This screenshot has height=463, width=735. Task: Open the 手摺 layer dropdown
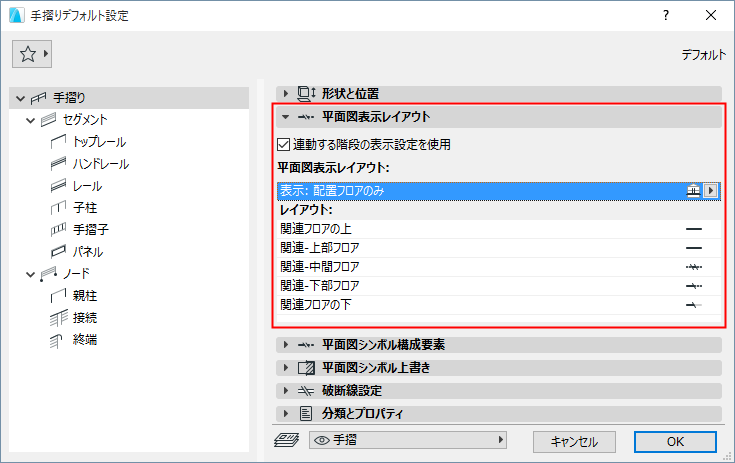pos(408,440)
